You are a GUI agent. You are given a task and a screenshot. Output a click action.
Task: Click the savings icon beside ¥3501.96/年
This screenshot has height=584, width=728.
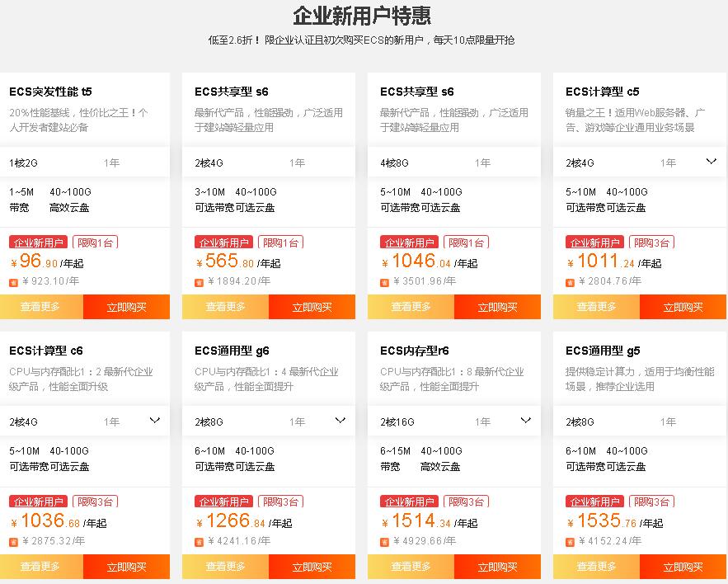tap(384, 282)
